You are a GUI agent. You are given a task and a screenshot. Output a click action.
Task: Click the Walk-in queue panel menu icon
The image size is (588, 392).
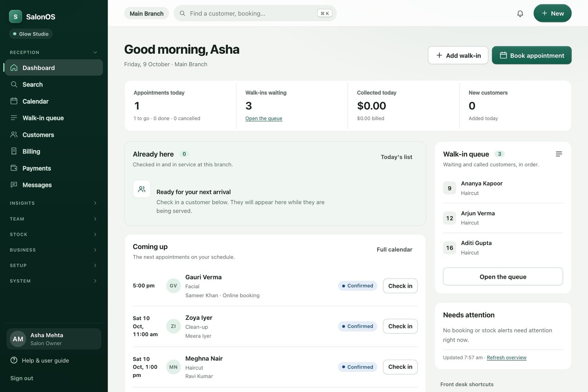pos(559,154)
